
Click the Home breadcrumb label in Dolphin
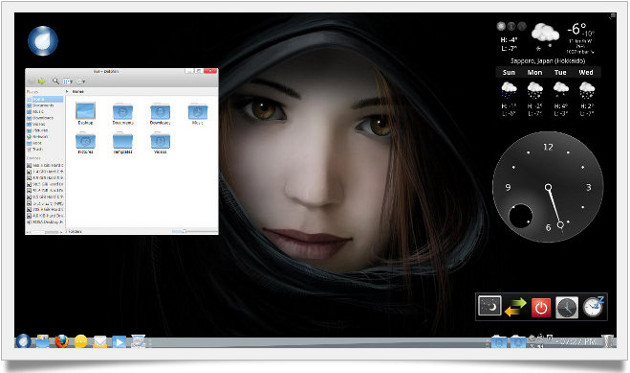pyautogui.click(x=78, y=92)
